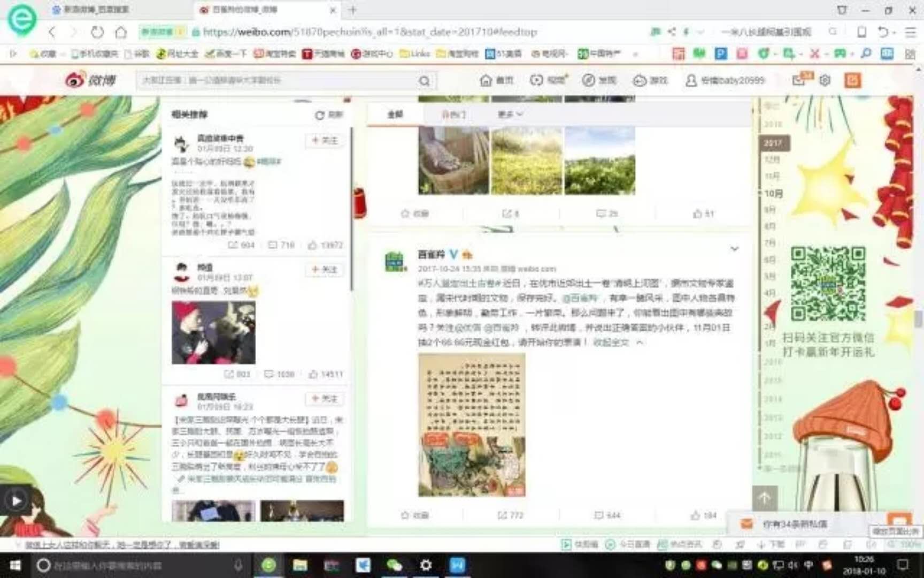This screenshot has width=924, height=578.
Task: Open private messages with the envelope icon
Action: [798, 80]
